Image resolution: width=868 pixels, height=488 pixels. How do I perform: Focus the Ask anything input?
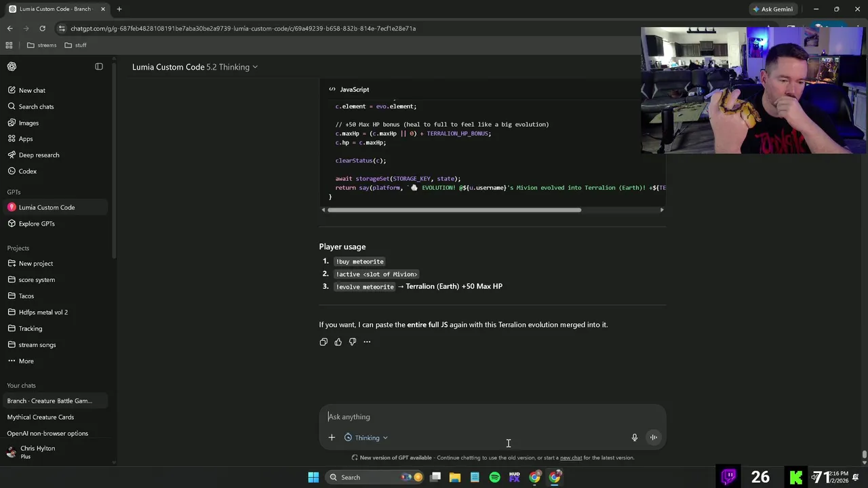click(x=492, y=417)
